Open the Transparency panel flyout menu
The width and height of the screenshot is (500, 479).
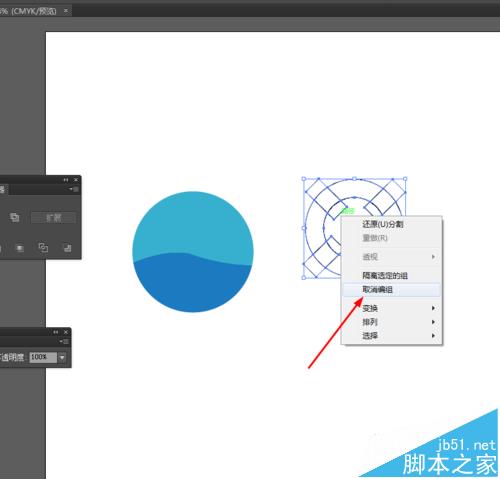64,341
